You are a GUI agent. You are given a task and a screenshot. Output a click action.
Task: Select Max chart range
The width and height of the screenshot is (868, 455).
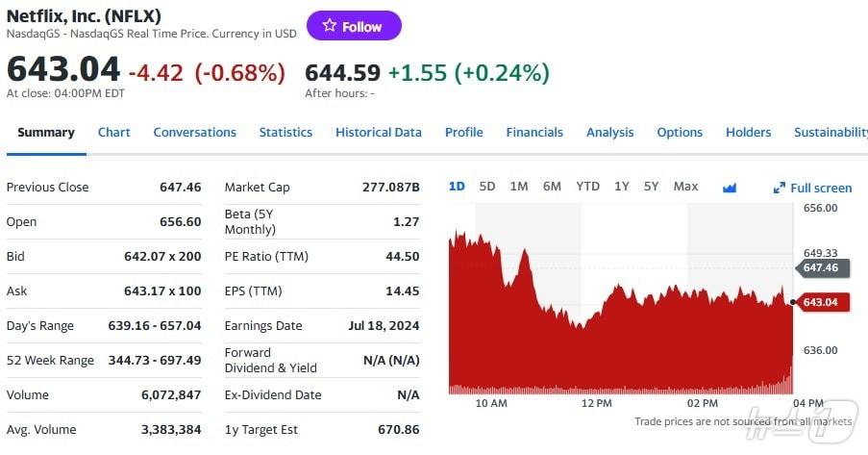685,187
